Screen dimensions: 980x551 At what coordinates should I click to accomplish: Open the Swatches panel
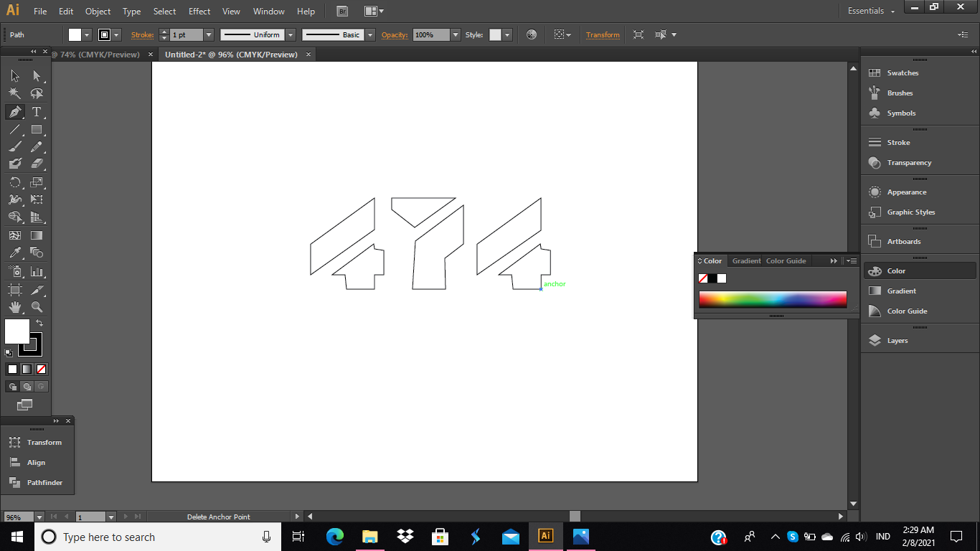coord(903,72)
